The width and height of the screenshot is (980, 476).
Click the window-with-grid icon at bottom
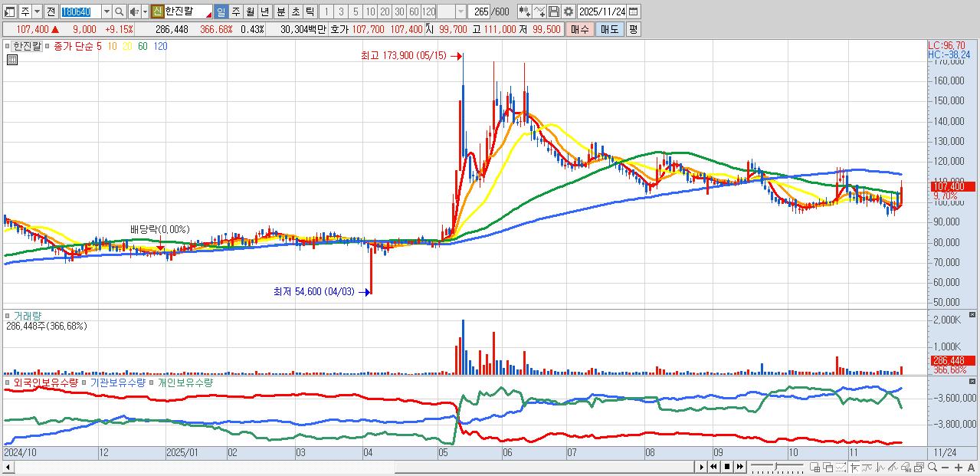coord(814,467)
